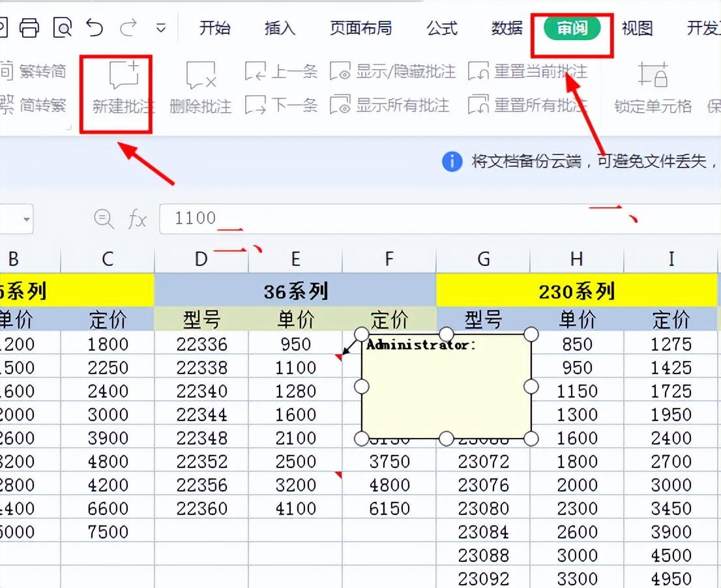Go to previous comment with 上一条
Viewport: 721px width, 588px height.
282,71
